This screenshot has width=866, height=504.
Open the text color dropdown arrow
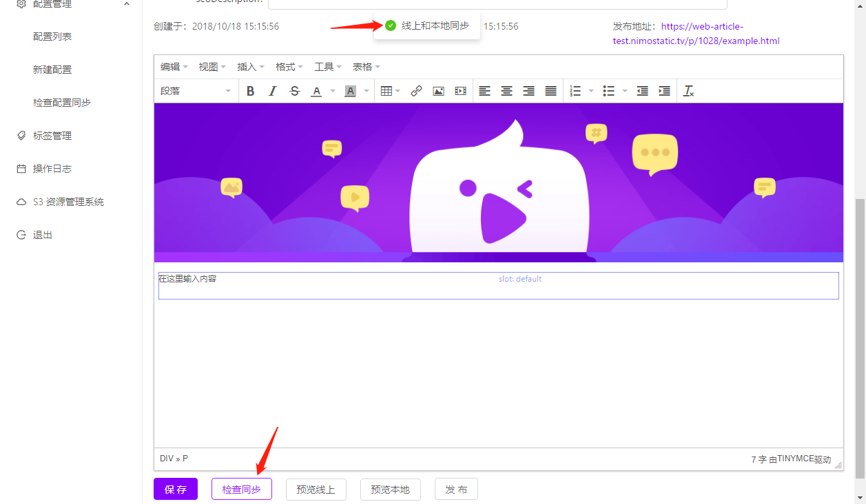(x=333, y=91)
